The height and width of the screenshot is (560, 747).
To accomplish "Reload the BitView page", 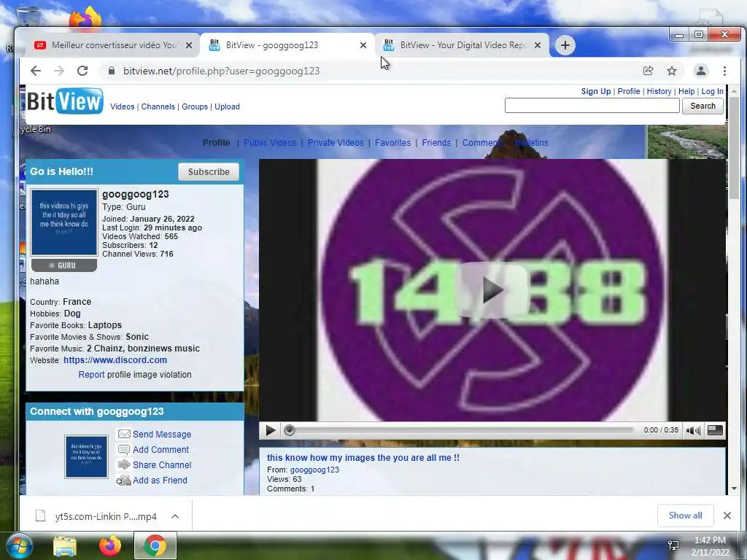I will pyautogui.click(x=82, y=71).
